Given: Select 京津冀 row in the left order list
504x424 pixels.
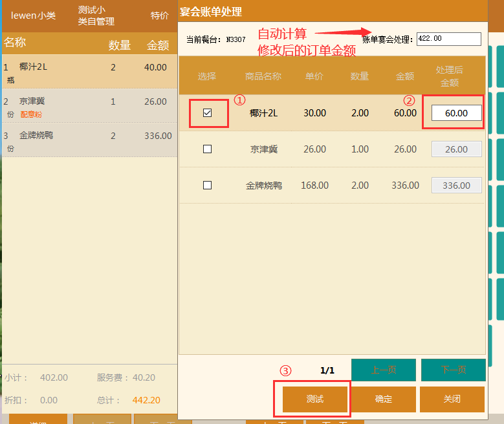Looking at the screenshot, I should (x=89, y=106).
